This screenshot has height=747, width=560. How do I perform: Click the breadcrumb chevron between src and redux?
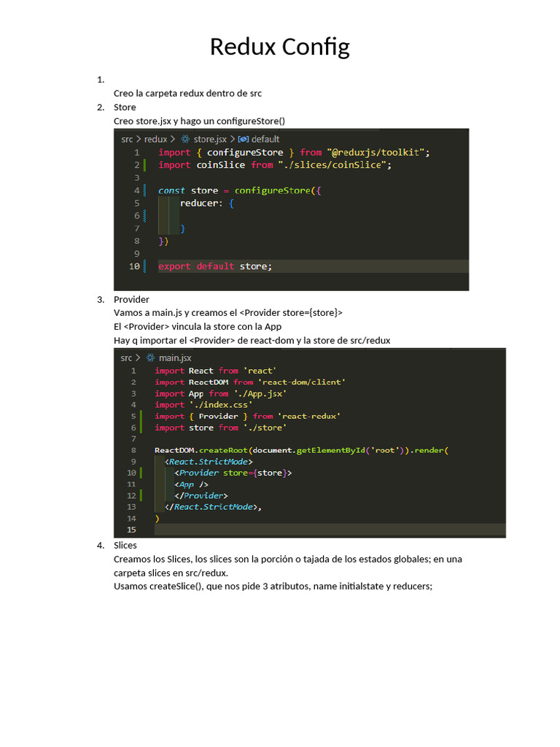tap(139, 139)
